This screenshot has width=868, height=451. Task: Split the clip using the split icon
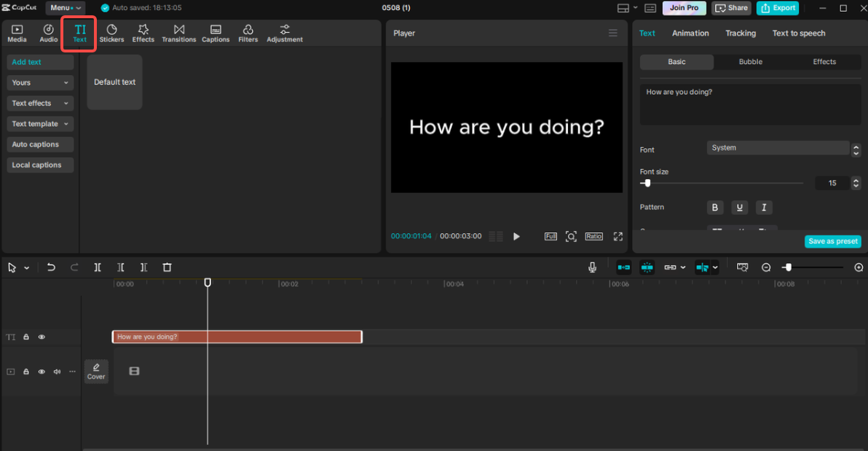tap(97, 267)
